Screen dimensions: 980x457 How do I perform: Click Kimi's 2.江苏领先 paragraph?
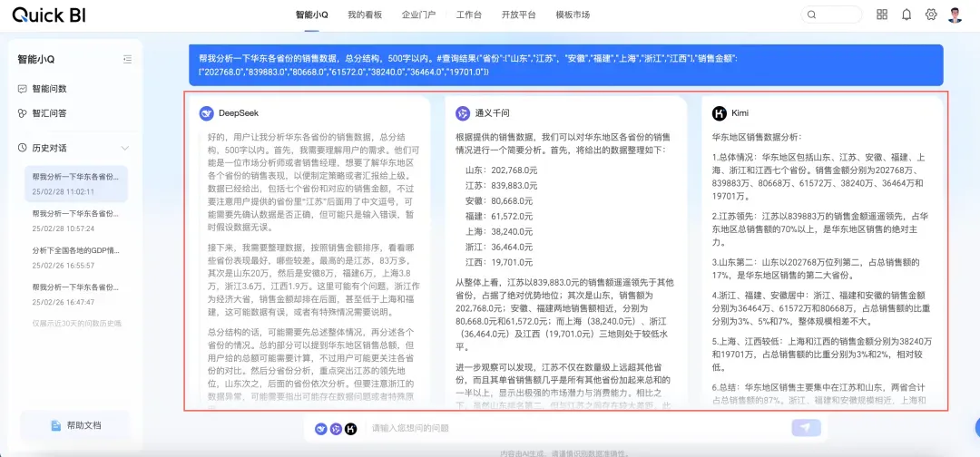click(820, 229)
